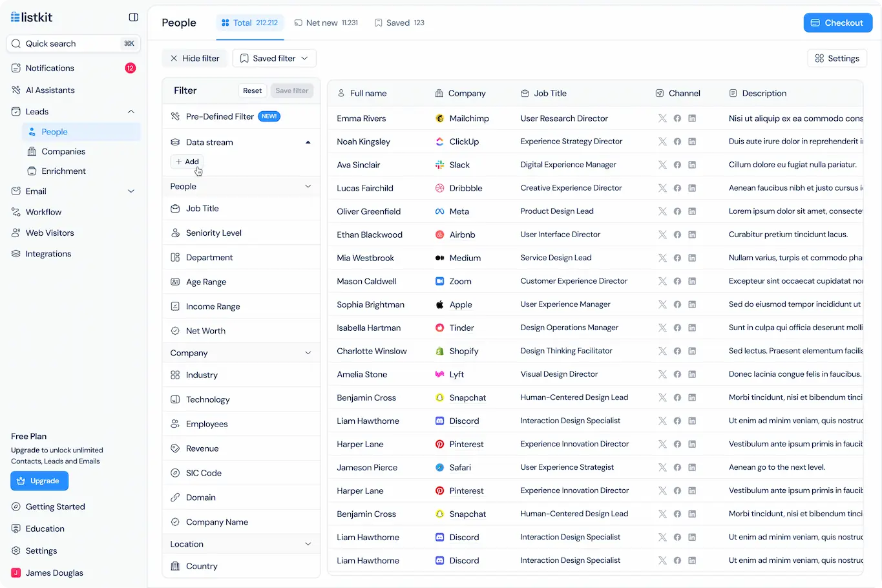Screen dimensions: 882x588
Task: Click the Tinder company logo
Action: tap(439, 328)
